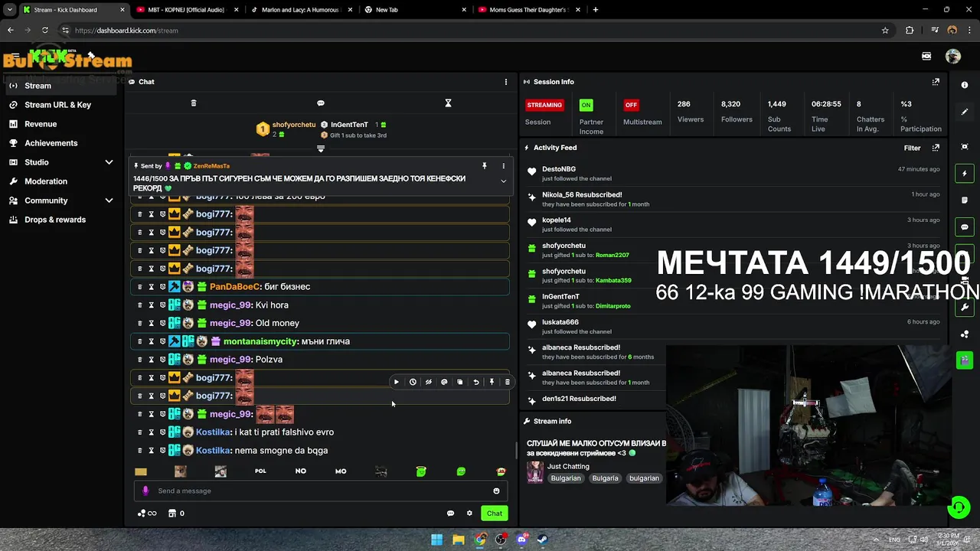Click the Just Chatting category
Screen dimensions: 980x551
(x=568, y=466)
